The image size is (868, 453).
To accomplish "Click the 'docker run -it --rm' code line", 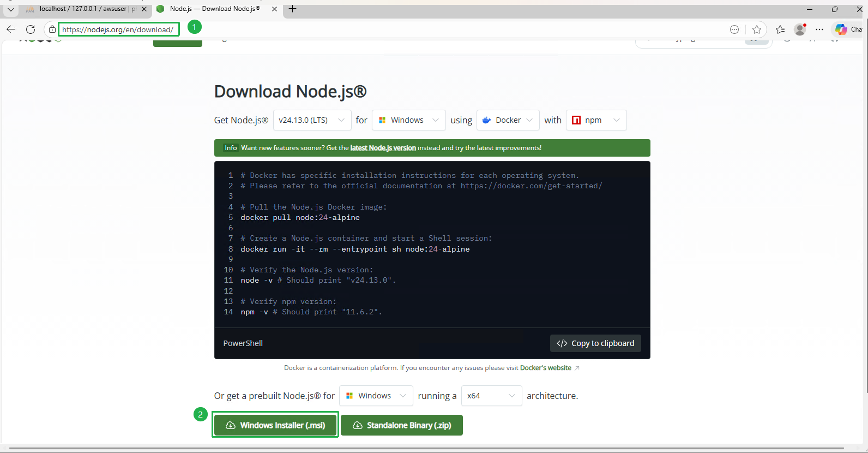I will pyautogui.click(x=355, y=249).
